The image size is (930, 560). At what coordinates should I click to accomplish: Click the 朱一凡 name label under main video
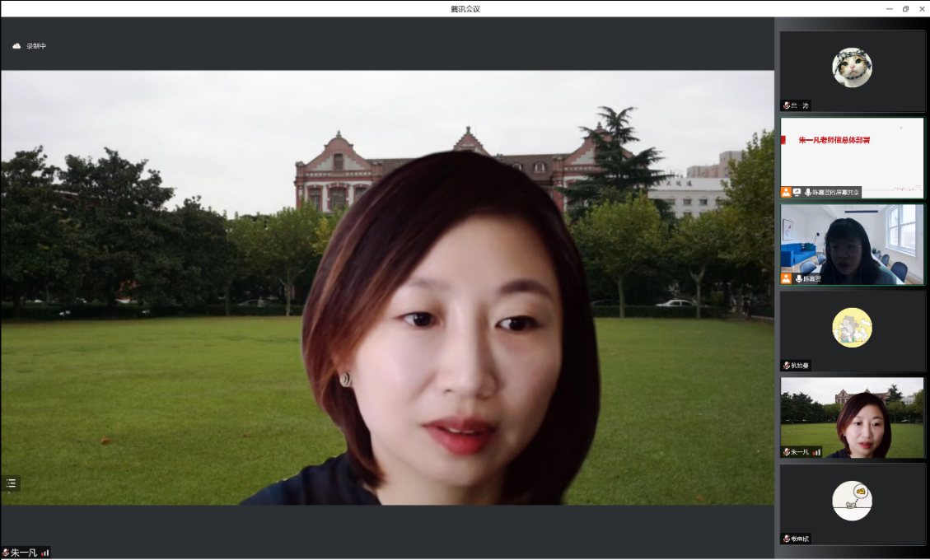pos(24,553)
